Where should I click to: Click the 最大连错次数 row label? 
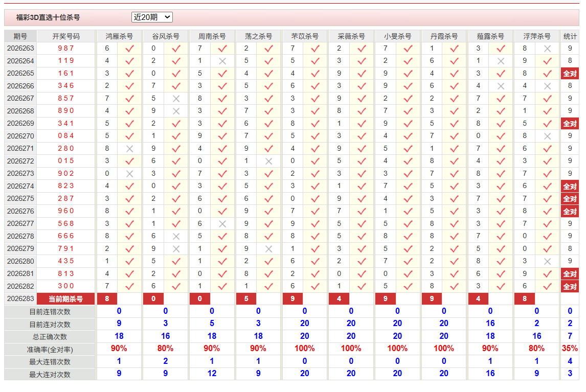coord(50,362)
